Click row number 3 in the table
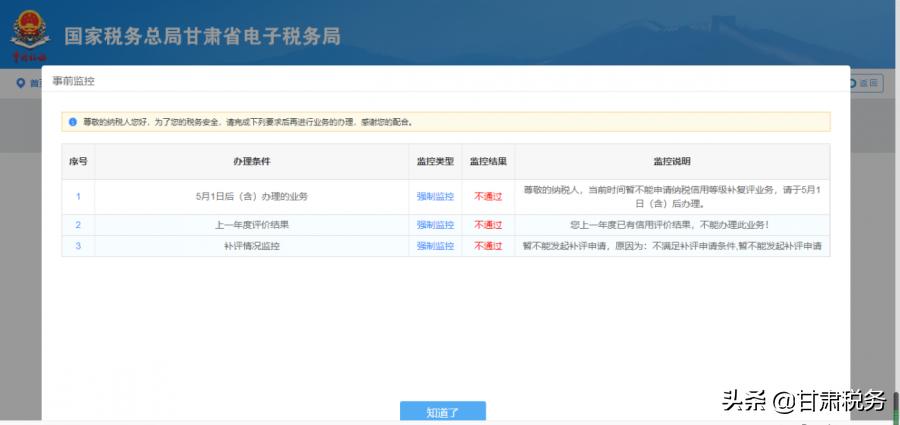The image size is (900, 425). click(x=78, y=246)
